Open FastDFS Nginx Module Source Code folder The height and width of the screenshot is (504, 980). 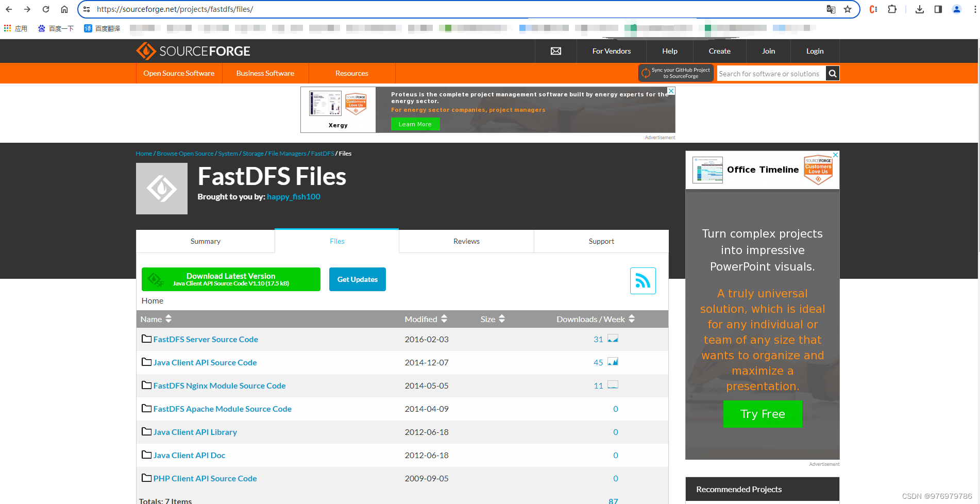click(219, 385)
